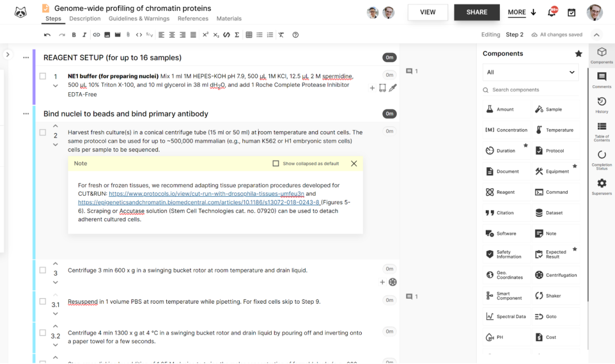Select the Materials tab
Viewport: 615px width, 364px height.
tap(229, 18)
